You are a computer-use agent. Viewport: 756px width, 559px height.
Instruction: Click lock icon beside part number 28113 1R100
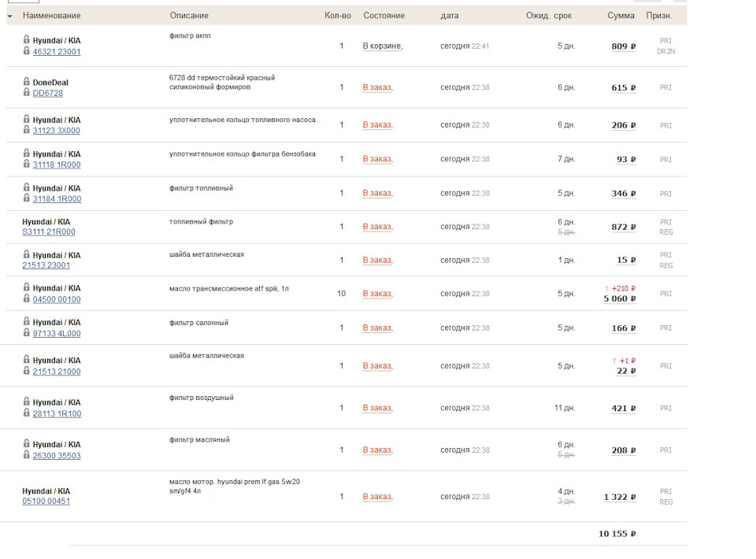27,413
